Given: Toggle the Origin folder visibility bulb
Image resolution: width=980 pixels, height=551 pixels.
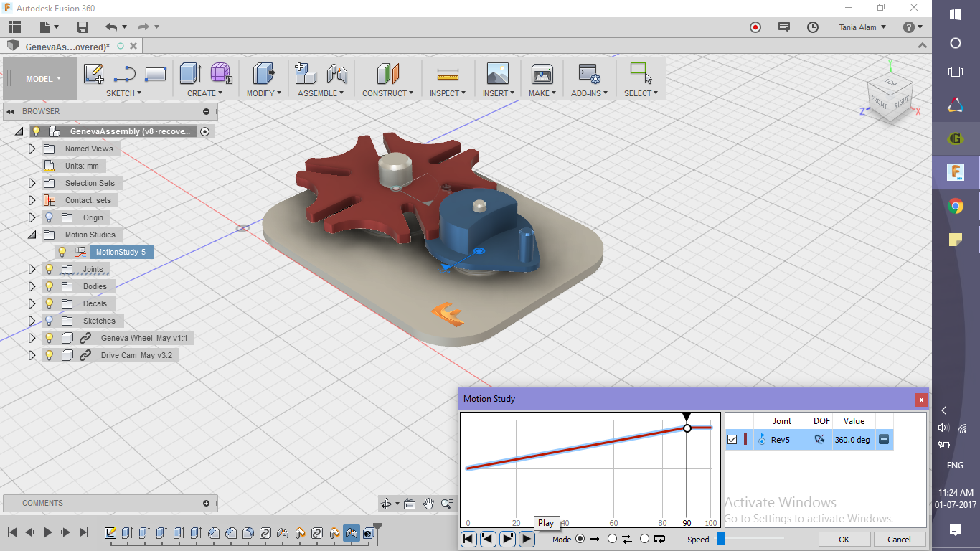Looking at the screenshot, I should [50, 217].
